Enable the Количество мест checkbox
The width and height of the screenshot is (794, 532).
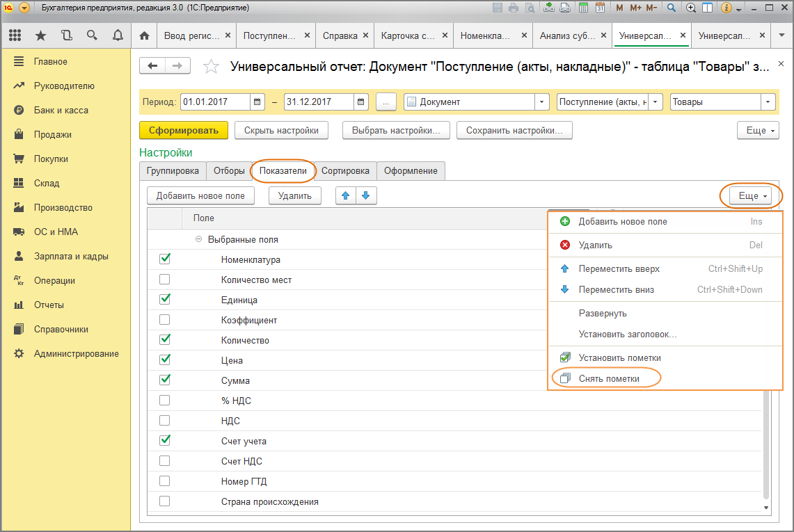pyautogui.click(x=165, y=280)
